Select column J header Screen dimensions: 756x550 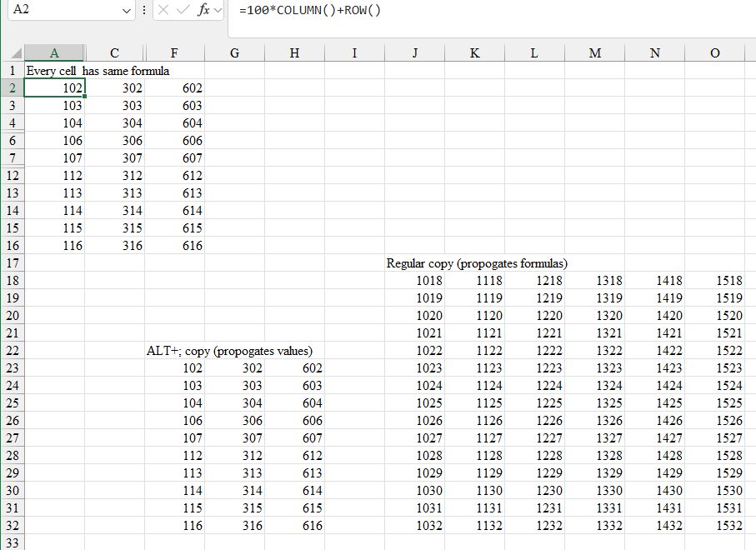414,53
